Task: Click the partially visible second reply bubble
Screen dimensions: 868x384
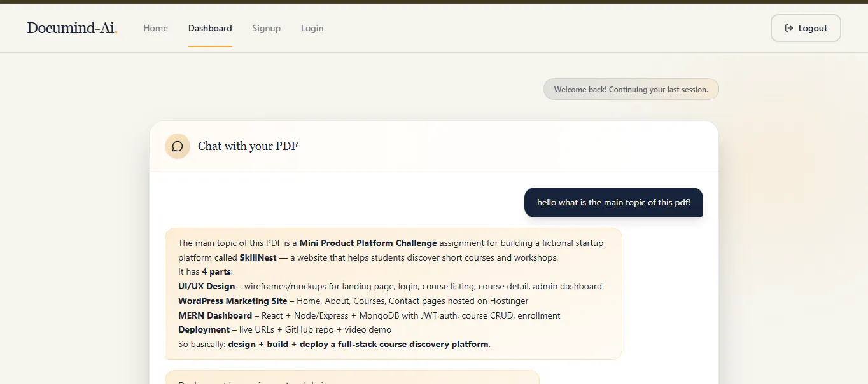Action: click(352, 377)
